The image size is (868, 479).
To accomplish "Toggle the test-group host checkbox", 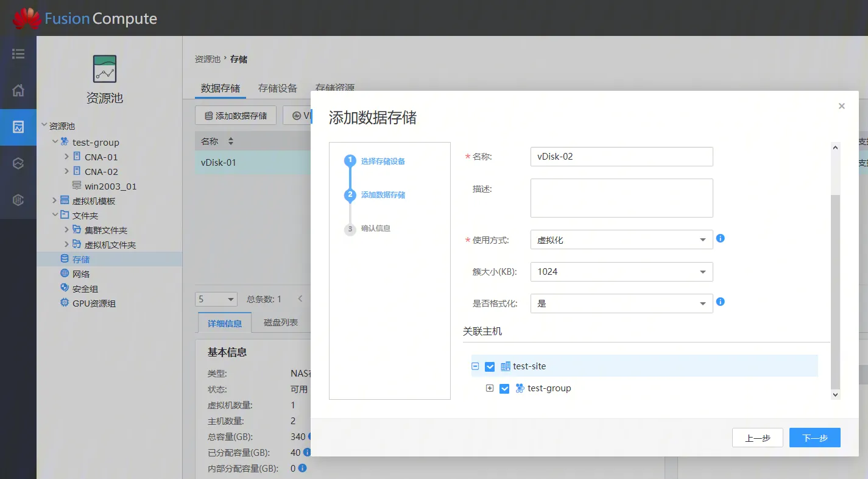I will point(504,389).
